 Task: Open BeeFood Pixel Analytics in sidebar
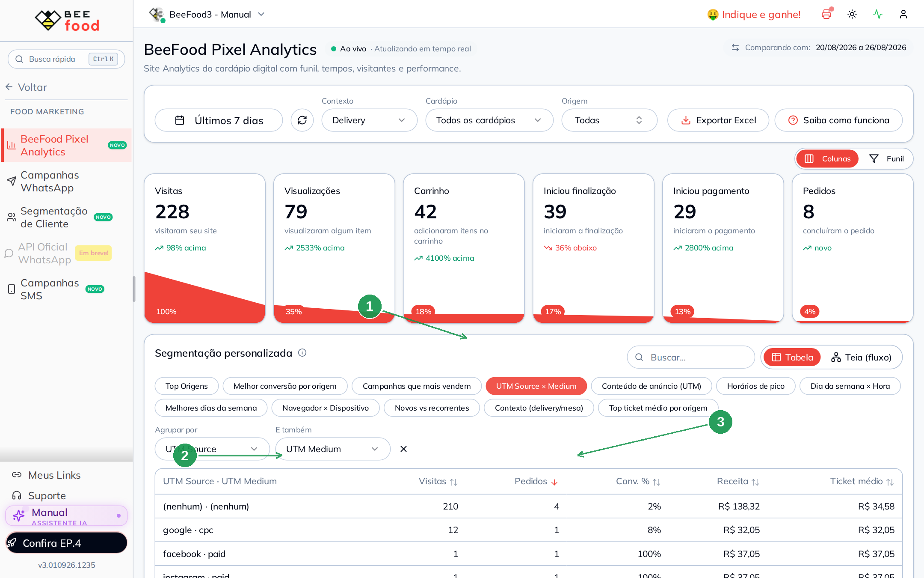pyautogui.click(x=67, y=145)
